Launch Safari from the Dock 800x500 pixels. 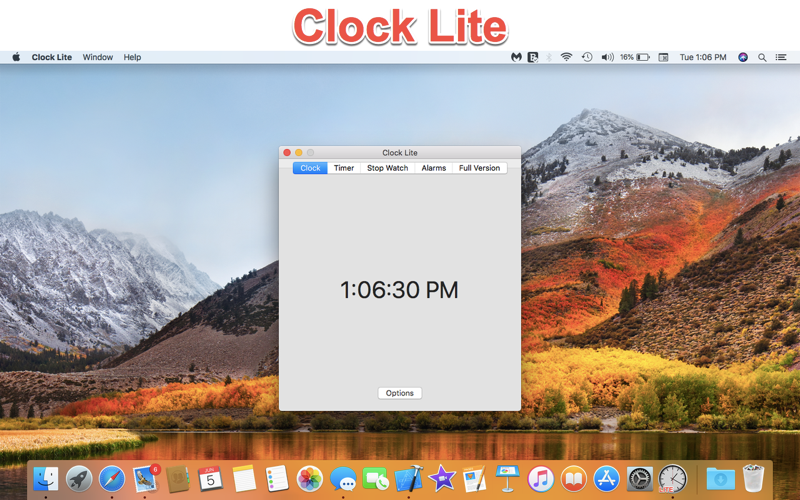pyautogui.click(x=112, y=479)
